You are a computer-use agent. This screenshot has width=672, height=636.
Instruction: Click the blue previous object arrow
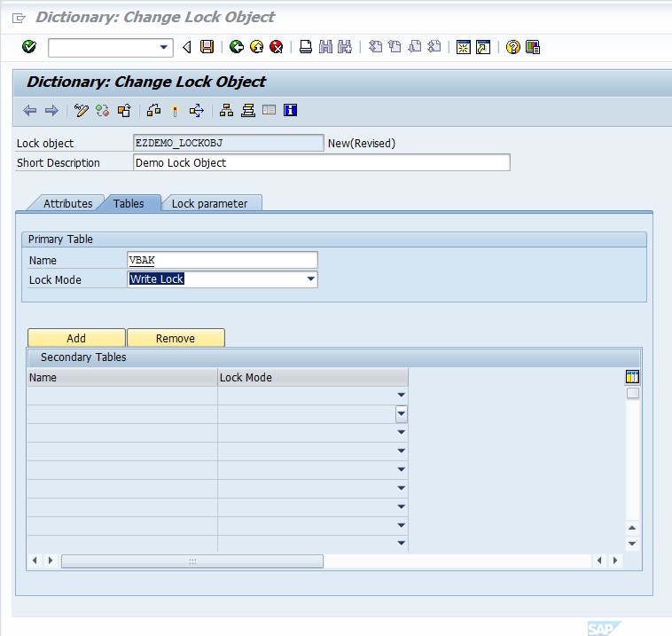click(x=29, y=111)
